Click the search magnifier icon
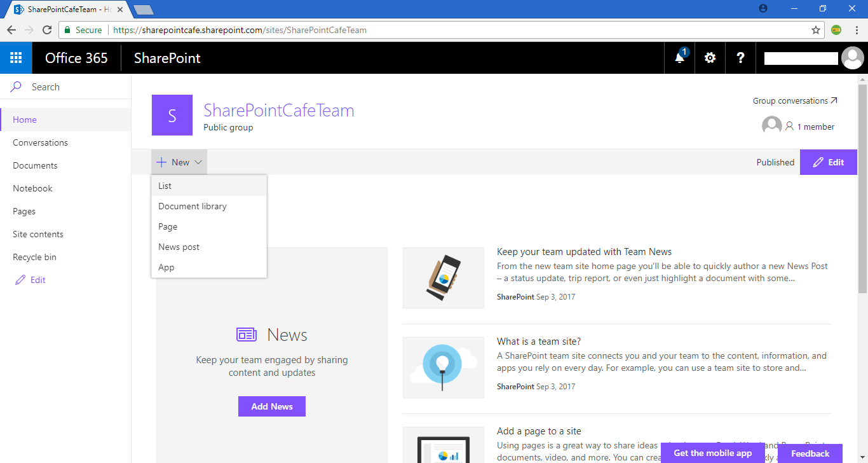The height and width of the screenshot is (463, 868). (16, 87)
